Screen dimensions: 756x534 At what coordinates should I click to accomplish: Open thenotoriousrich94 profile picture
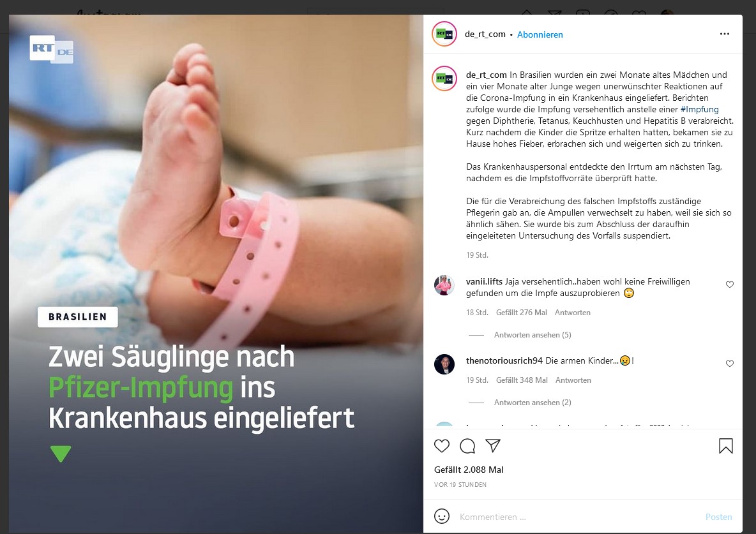444,364
